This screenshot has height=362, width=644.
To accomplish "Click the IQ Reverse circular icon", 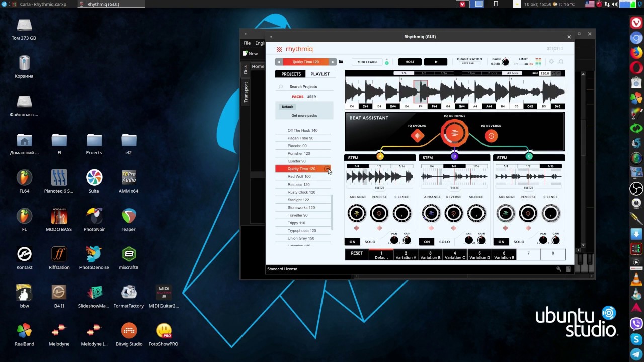I will click(x=491, y=136).
